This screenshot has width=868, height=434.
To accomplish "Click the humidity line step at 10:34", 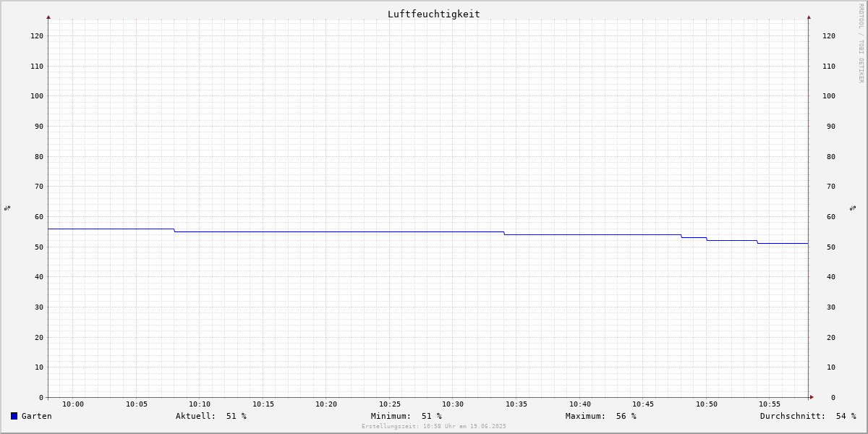I will (504, 233).
